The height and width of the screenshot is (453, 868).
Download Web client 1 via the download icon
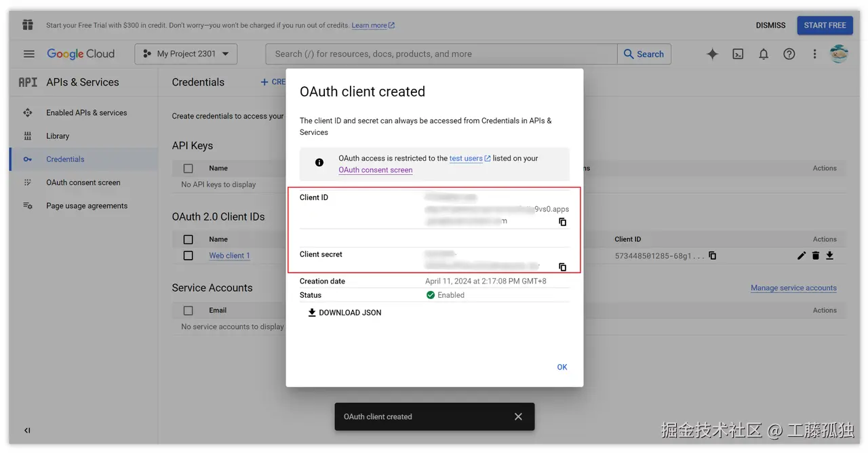tap(830, 256)
